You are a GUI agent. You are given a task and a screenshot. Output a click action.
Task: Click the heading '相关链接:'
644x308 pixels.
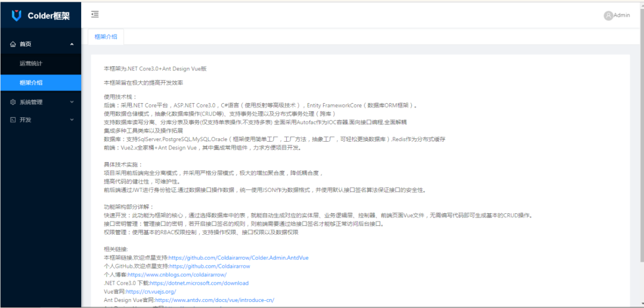[116, 250]
